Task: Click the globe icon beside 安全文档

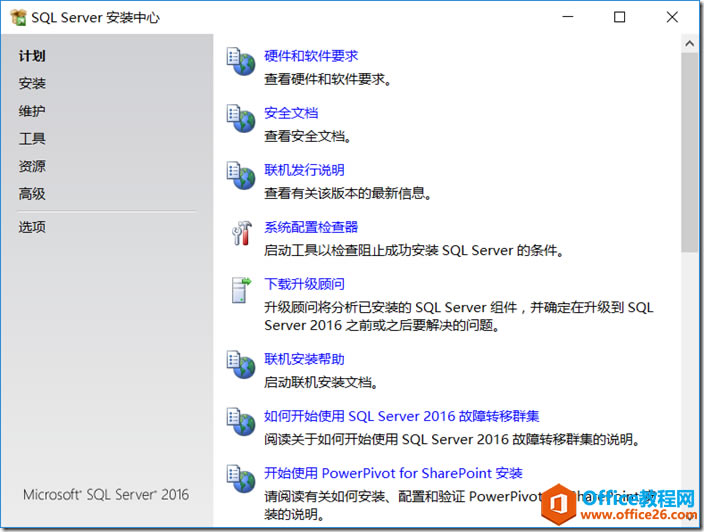Action: [x=241, y=119]
